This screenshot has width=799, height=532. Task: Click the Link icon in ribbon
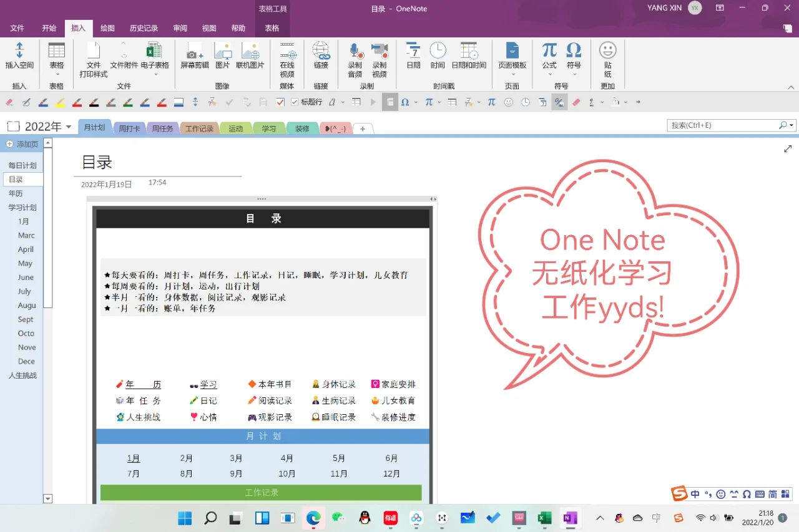(x=321, y=56)
